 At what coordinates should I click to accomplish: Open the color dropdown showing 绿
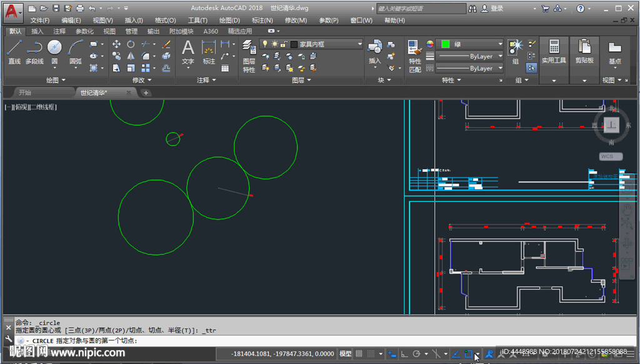[x=469, y=44]
